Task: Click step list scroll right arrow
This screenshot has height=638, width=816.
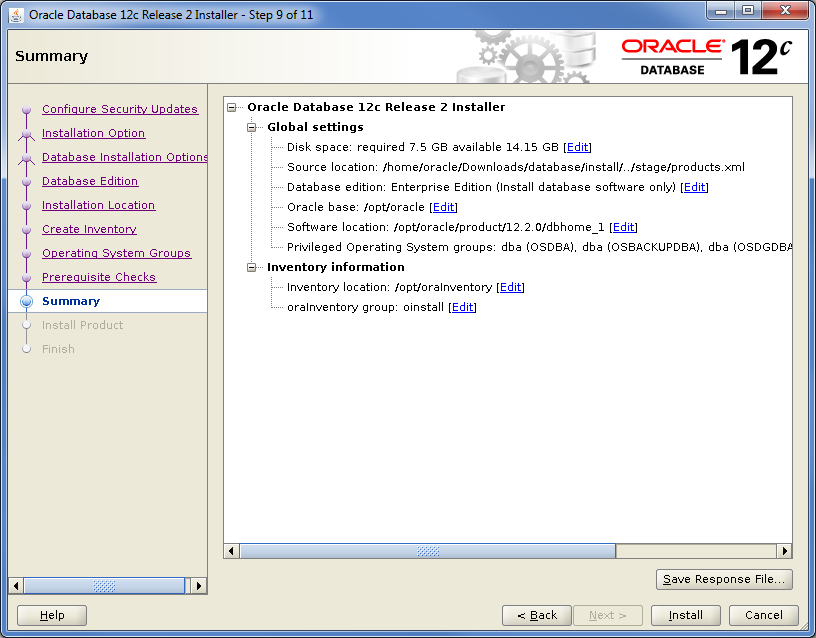Action: point(199,586)
